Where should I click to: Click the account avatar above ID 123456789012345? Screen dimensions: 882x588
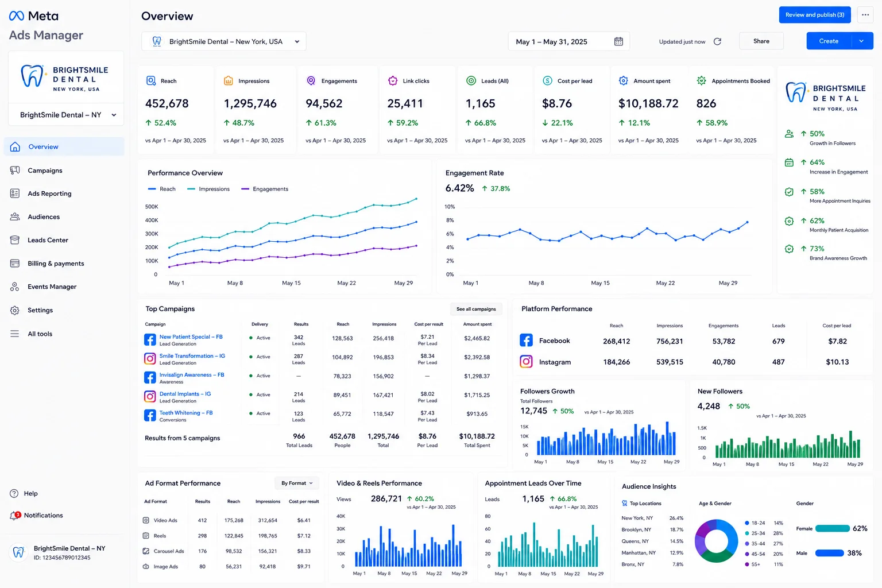[x=18, y=552]
